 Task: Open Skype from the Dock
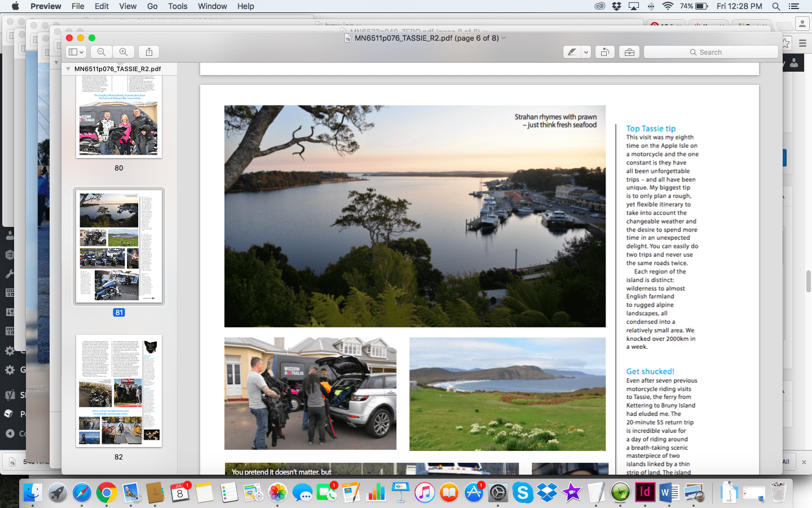(522, 493)
